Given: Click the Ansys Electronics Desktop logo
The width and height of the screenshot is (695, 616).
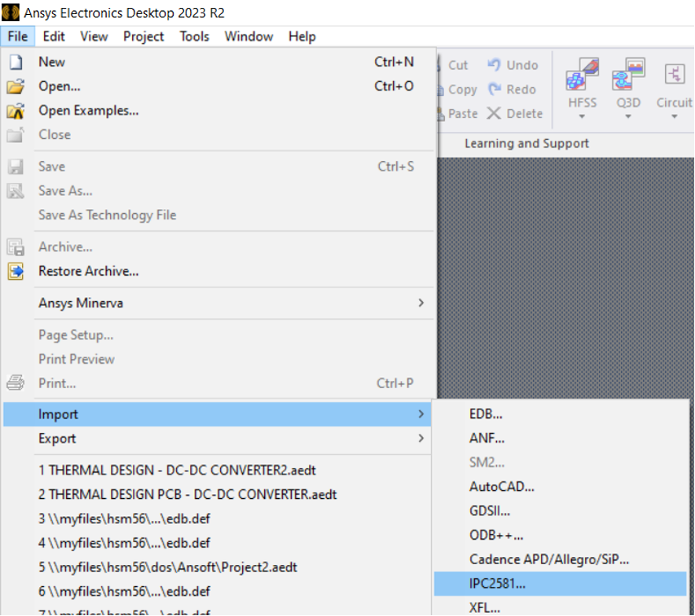Looking at the screenshot, I should point(11,13).
